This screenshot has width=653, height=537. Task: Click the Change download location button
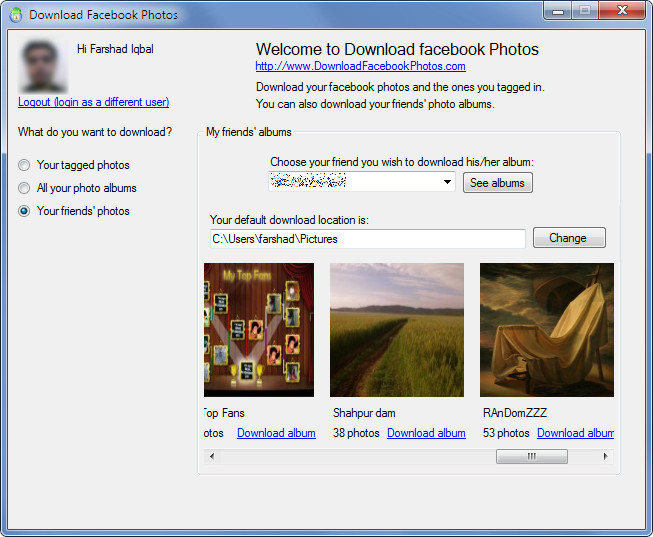569,237
